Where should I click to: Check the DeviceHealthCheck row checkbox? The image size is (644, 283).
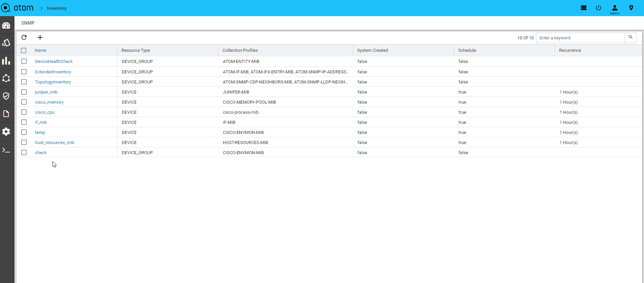24,61
